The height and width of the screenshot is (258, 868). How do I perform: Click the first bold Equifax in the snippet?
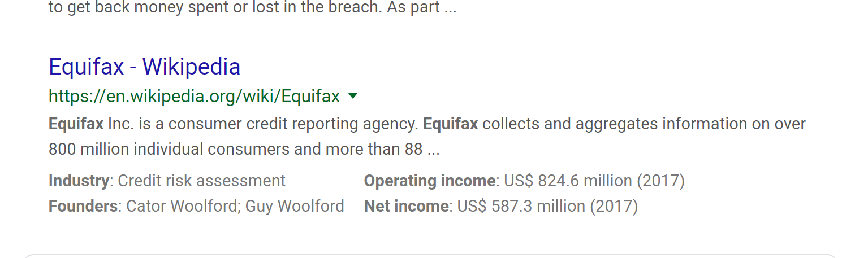click(76, 124)
